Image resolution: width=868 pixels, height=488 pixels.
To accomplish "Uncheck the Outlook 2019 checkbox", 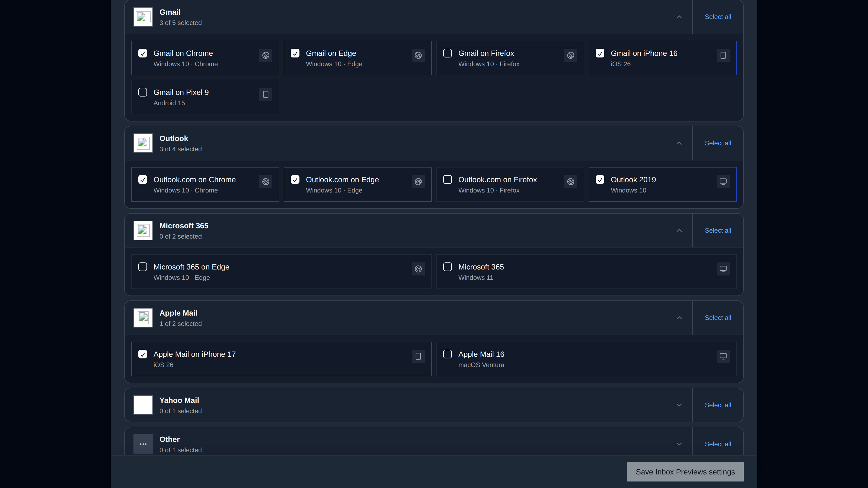I will pos(600,179).
